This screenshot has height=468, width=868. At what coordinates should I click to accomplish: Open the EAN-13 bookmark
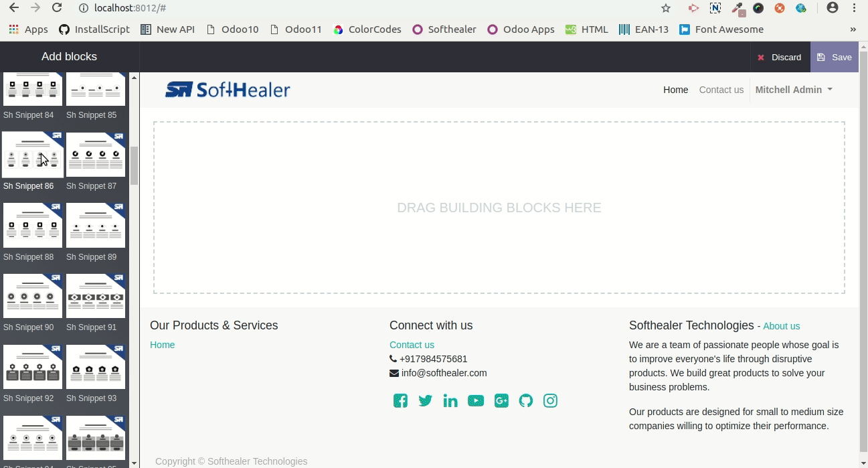[644, 29]
